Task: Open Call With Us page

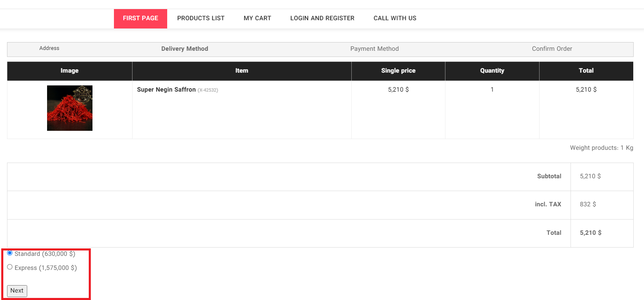Action: pos(395,18)
